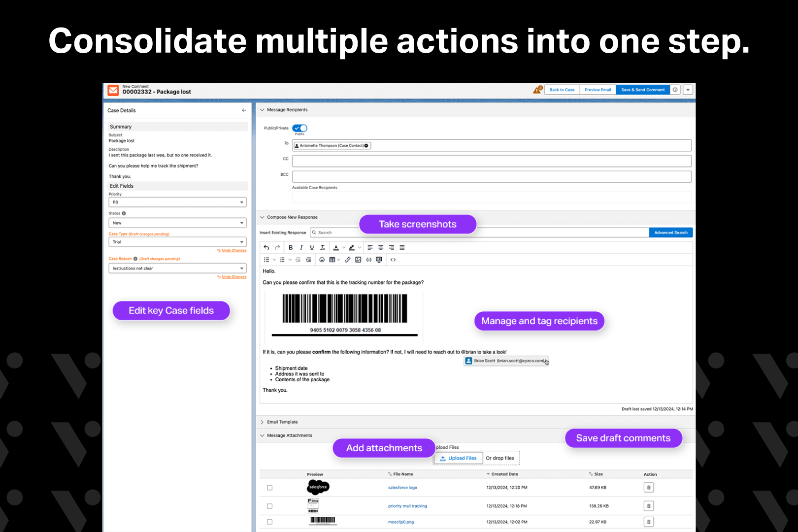This screenshot has width=798, height=532.
Task: Collapse the Case Details panel arrow
Action: pyautogui.click(x=244, y=110)
